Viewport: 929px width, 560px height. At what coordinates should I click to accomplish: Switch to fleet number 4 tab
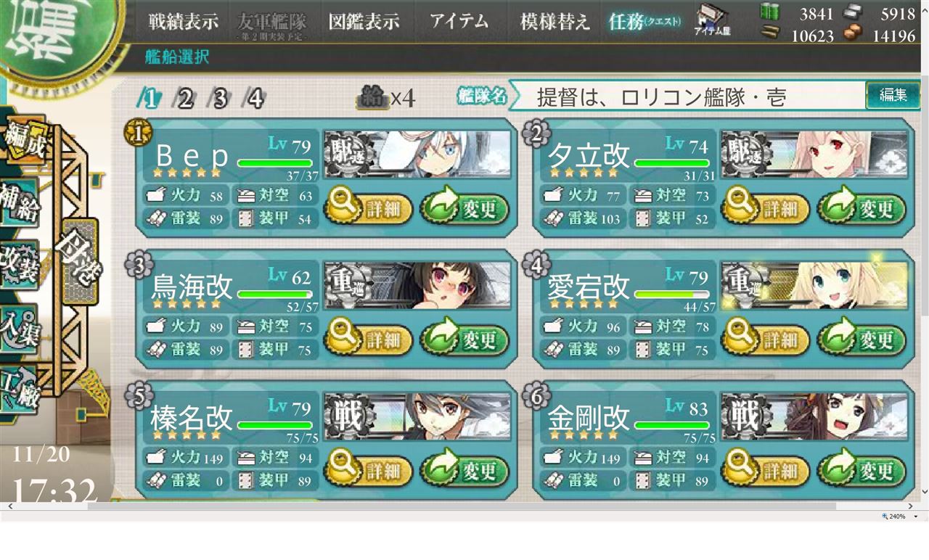[254, 98]
